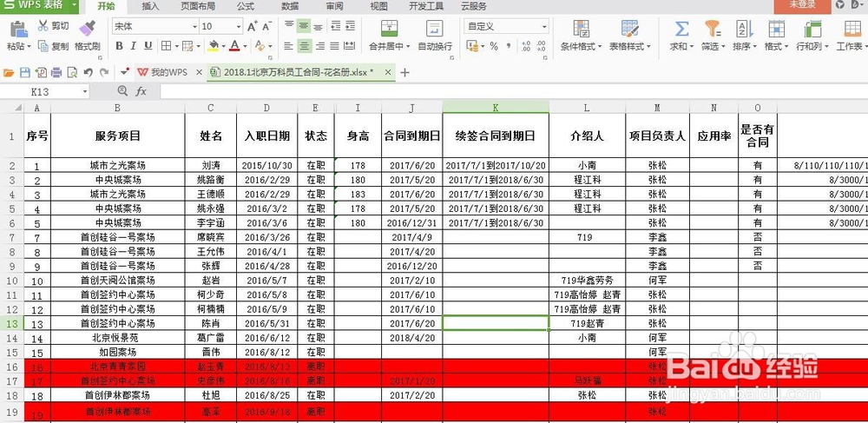Image resolution: width=868 pixels, height=423 pixels.
Task: Click the AutoSum sigma icon
Action: pyautogui.click(x=682, y=29)
